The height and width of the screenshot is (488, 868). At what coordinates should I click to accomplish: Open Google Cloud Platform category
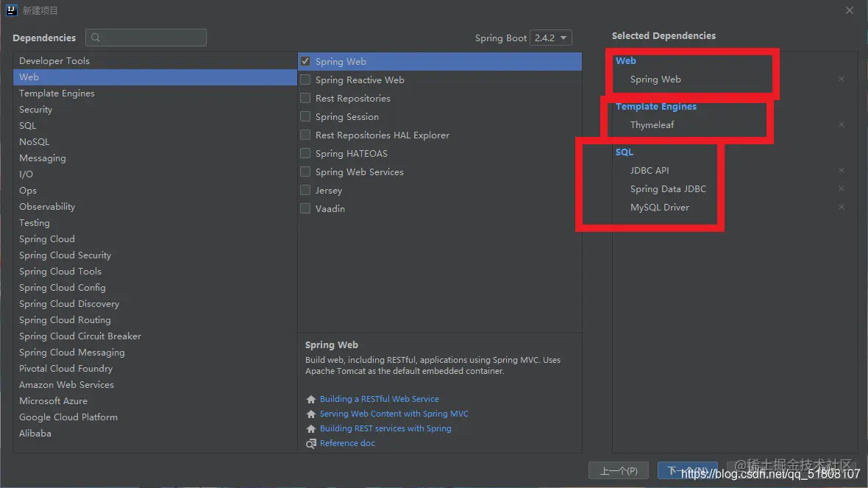pyautogui.click(x=155, y=417)
